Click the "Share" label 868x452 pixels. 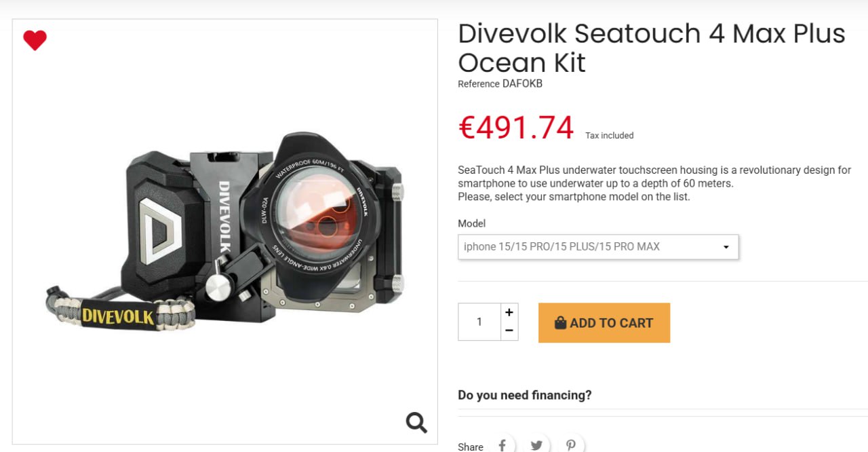(x=471, y=447)
